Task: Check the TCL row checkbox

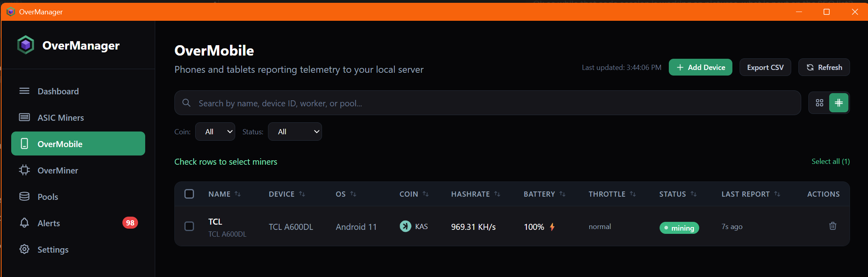Action: (x=189, y=226)
